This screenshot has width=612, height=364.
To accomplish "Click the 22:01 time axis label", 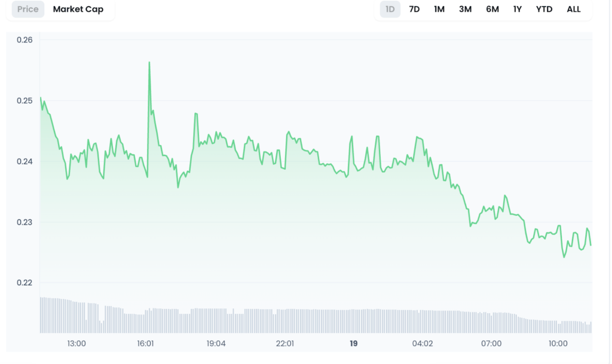I will [x=285, y=344].
